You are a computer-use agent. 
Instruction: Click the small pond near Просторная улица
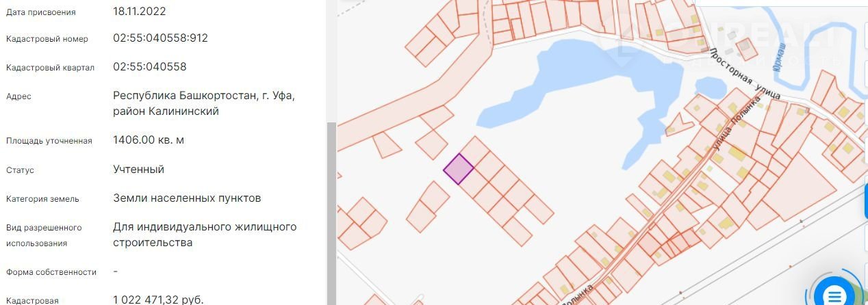pyautogui.click(x=710, y=88)
